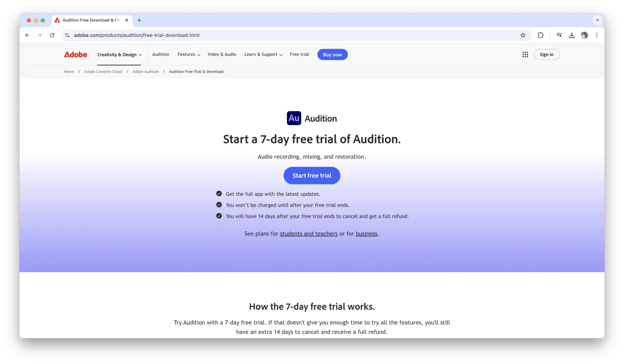
Task: Open the tab search dropdown arrow
Action: click(x=597, y=20)
